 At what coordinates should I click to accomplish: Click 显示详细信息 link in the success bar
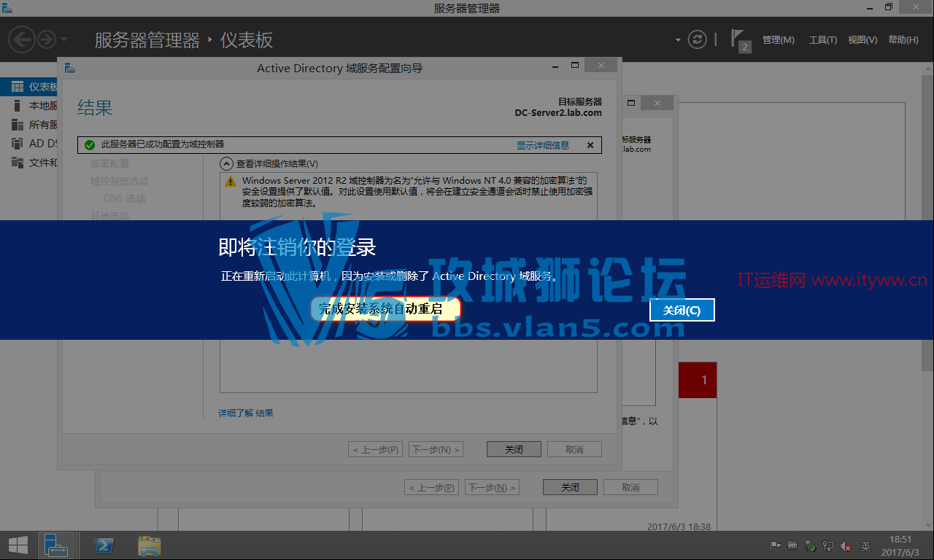point(543,145)
